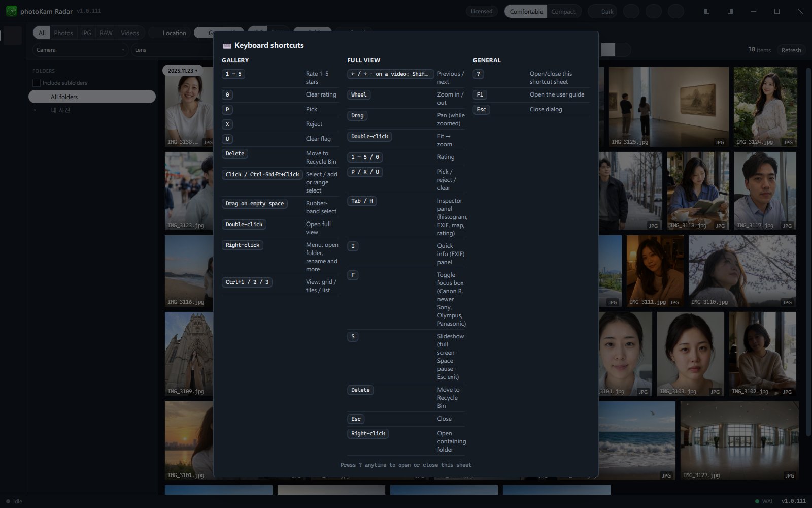Click the photoKam Radar app logo
Screen dimensions: 812x508
click(11, 11)
